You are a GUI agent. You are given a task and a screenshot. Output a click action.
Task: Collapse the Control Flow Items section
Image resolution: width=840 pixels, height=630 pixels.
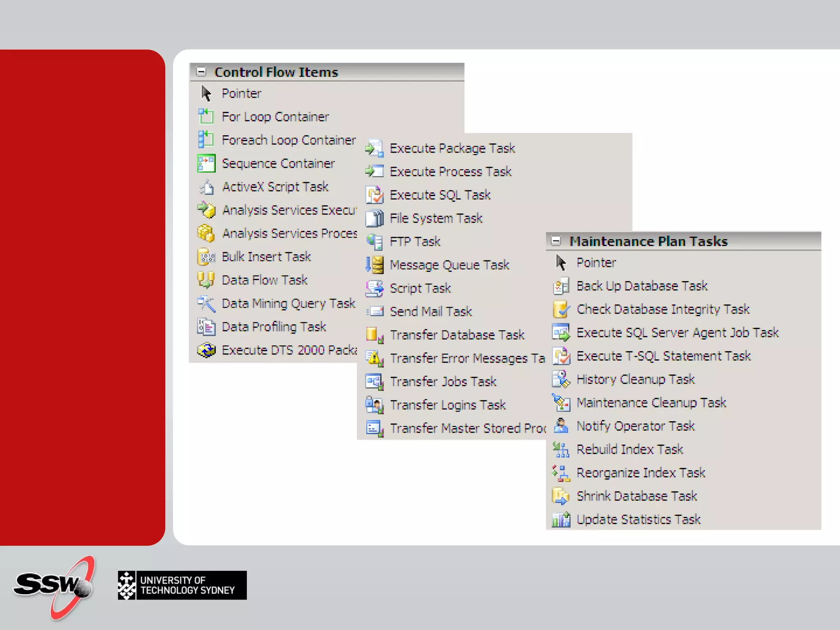coord(201,72)
